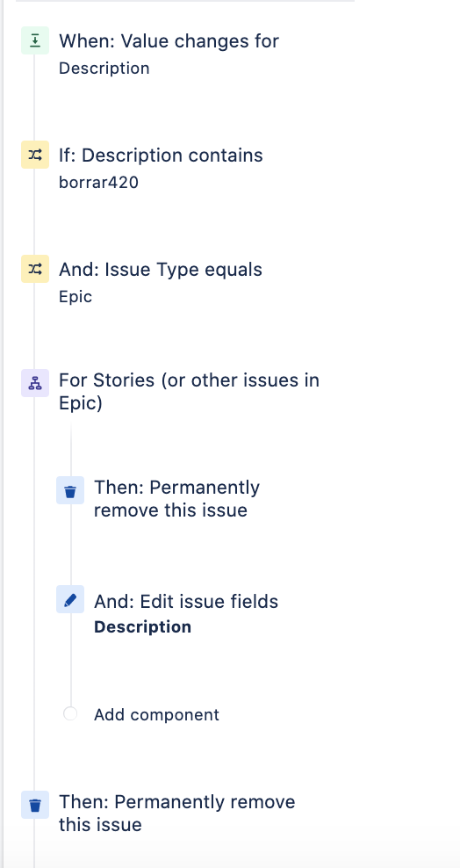The image size is (460, 868).
Task: Click the borrar420 condition value text
Action: 98,182
